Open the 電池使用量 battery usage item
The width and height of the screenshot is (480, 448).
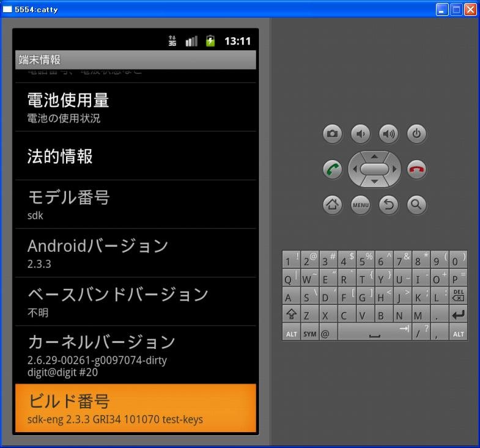pos(135,107)
